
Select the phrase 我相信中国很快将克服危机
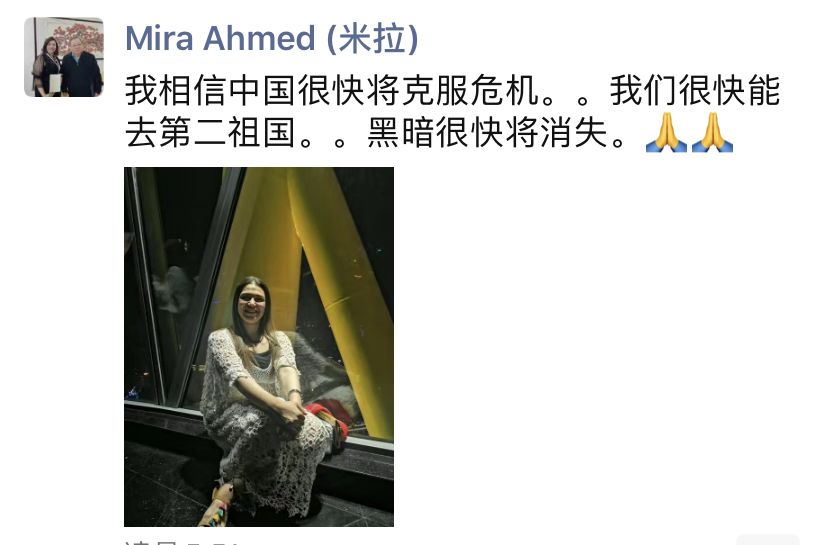click(x=332, y=91)
